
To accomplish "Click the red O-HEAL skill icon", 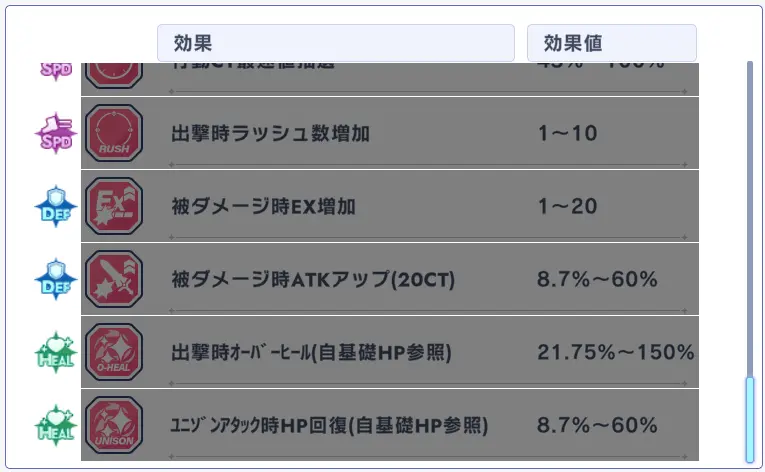I will (114, 352).
